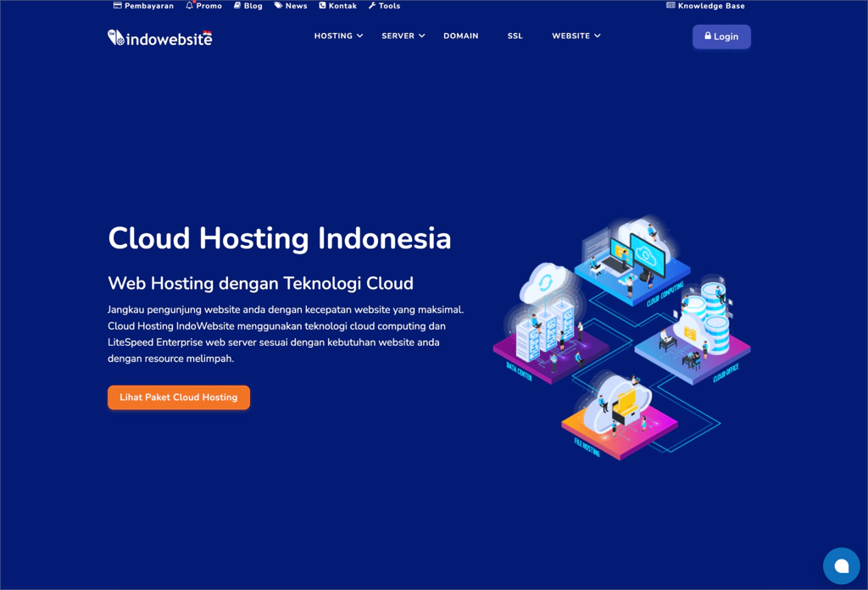The image size is (868, 590).
Task: Click the credit card icon beside Pembayaran
Action: coord(117,6)
